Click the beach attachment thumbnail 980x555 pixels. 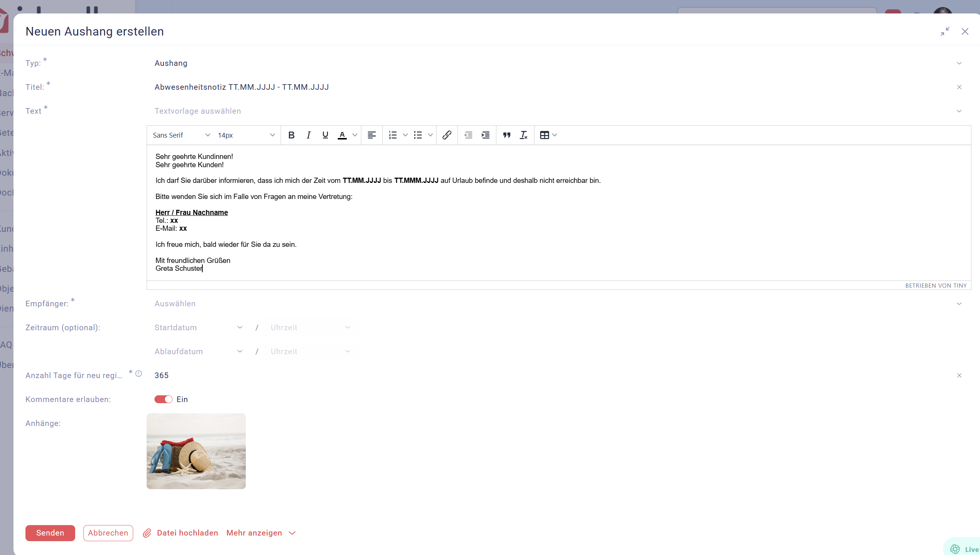[196, 451]
